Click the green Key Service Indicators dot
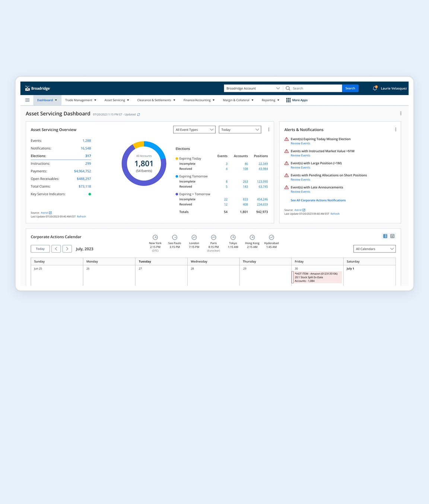Screen dimensions: 429x504 [90, 194]
